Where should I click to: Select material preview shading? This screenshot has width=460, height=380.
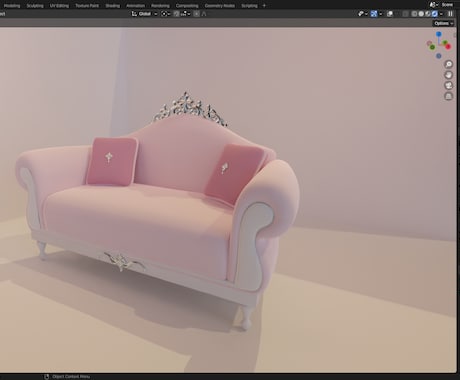pyautogui.click(x=428, y=14)
